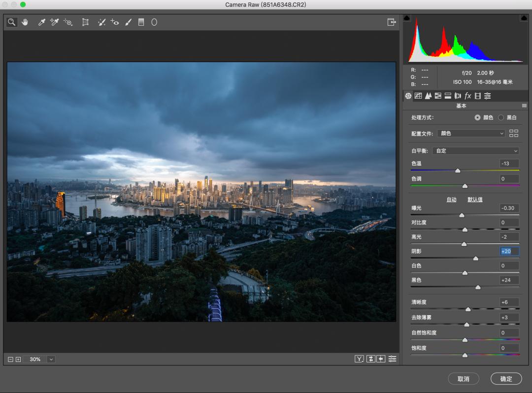532x393 pixels.
Task: Click the 取消 (Cancel) button
Action: (x=463, y=379)
